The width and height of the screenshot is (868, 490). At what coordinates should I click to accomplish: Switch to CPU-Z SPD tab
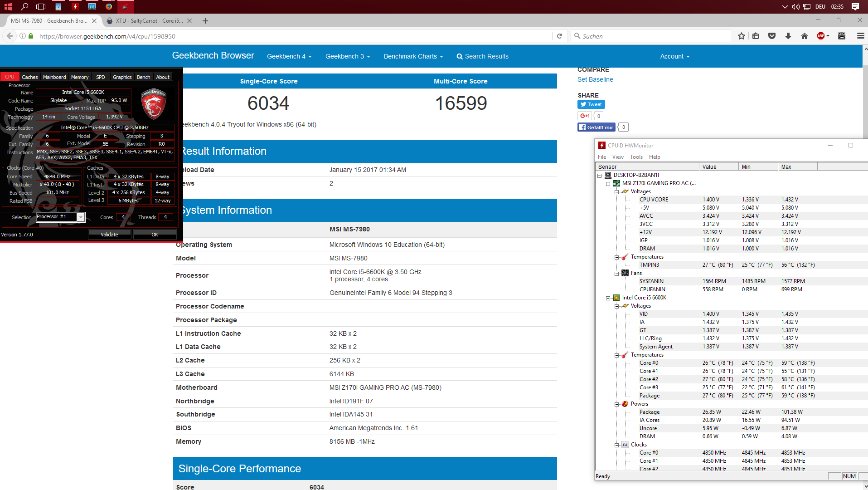point(101,77)
